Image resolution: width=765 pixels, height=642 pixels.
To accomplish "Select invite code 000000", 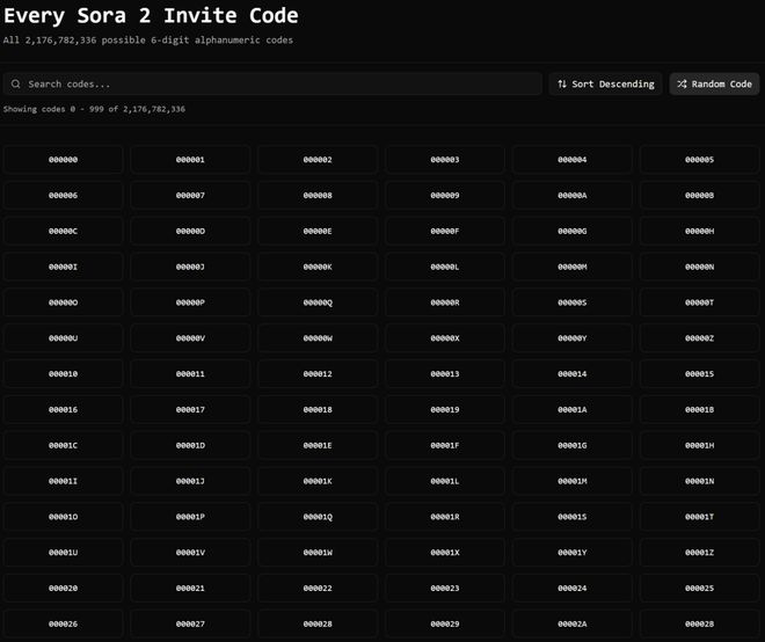I will tap(63, 160).
